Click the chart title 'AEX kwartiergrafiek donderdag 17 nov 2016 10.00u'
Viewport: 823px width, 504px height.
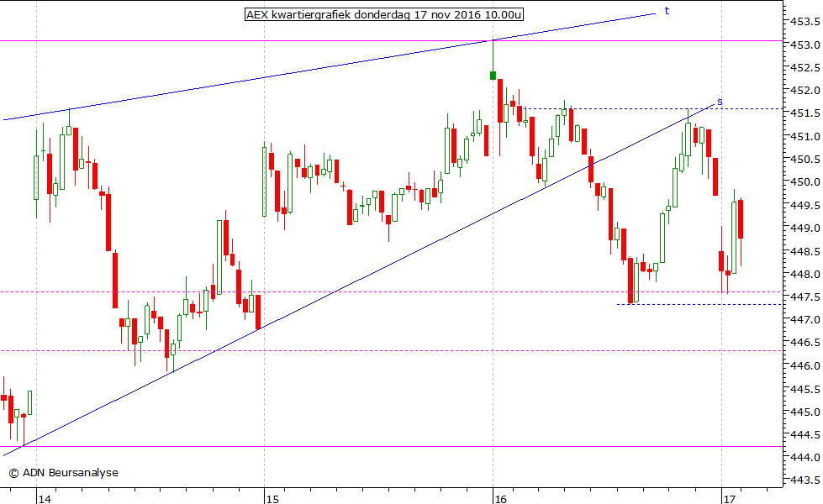click(384, 14)
